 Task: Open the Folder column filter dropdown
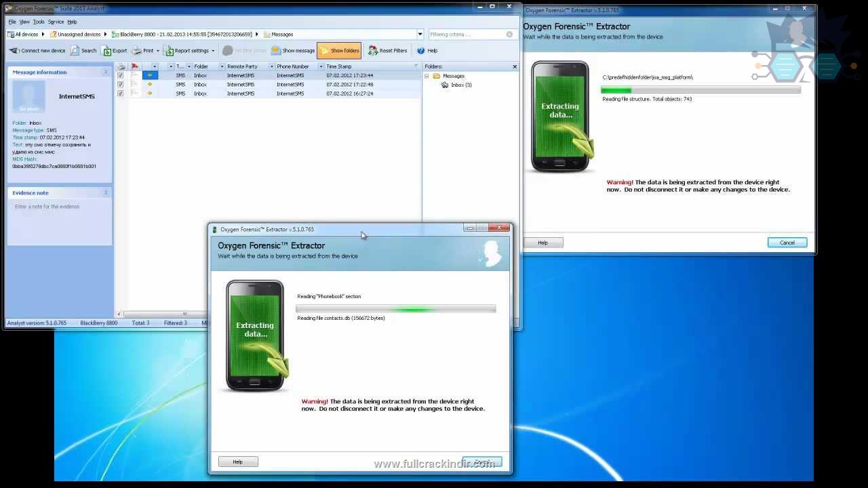point(222,66)
